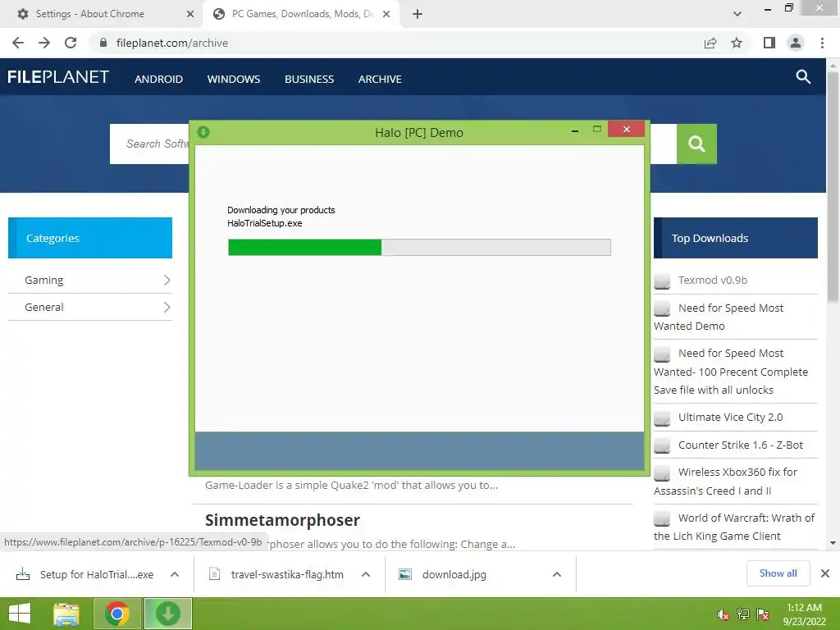840x630 pixels.
Task: Open Need for Speed Most Wanted Demo
Action: [719, 317]
